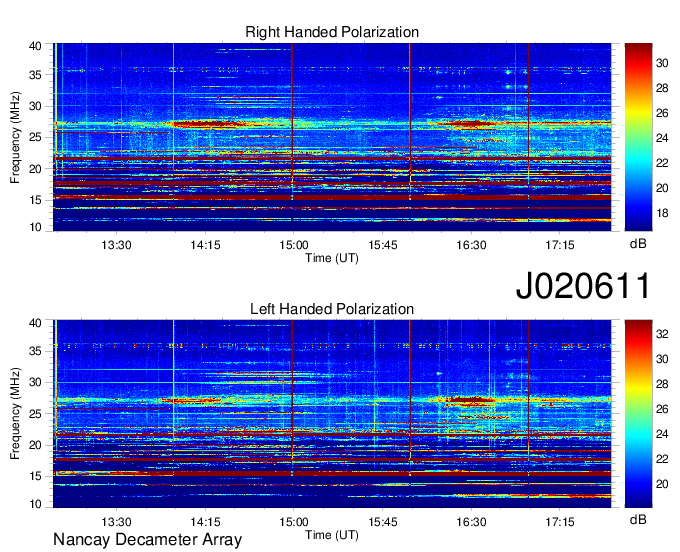The image size is (680, 552).
Task: Click 20 MHz tick on Left Handed plot
Action: (35, 445)
